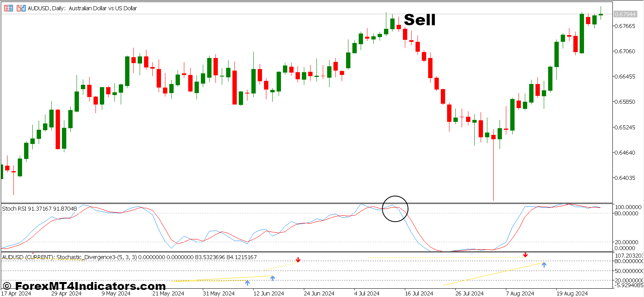Click the bold Sell annotation label
The image size is (644, 297).
(419, 20)
